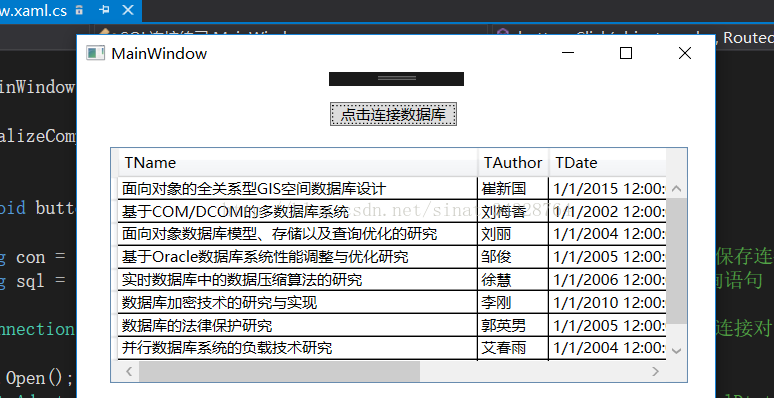Toggle the pin icon on xaml.cs tab
Viewport: 774px width, 398px height.
tap(104, 10)
